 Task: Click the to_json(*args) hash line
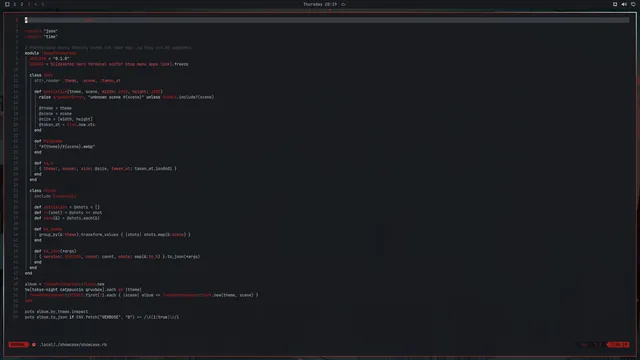(120, 257)
